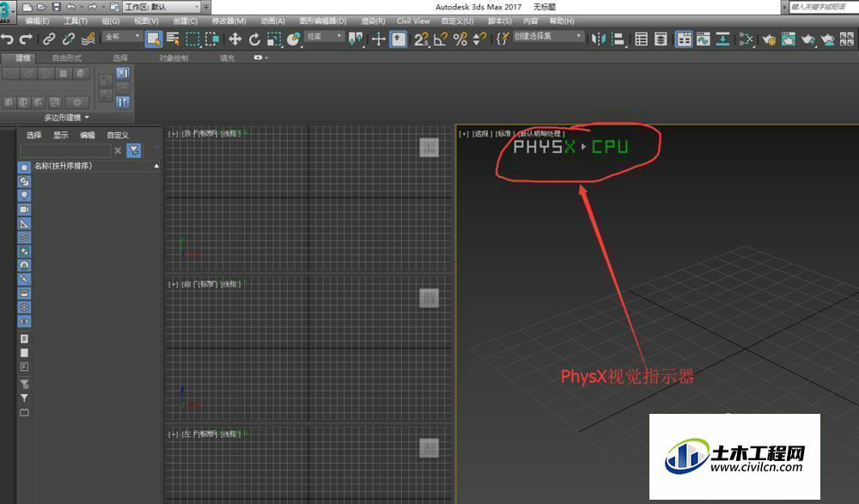Switch to the 对象绘制 ribbon tab

pyautogui.click(x=174, y=58)
